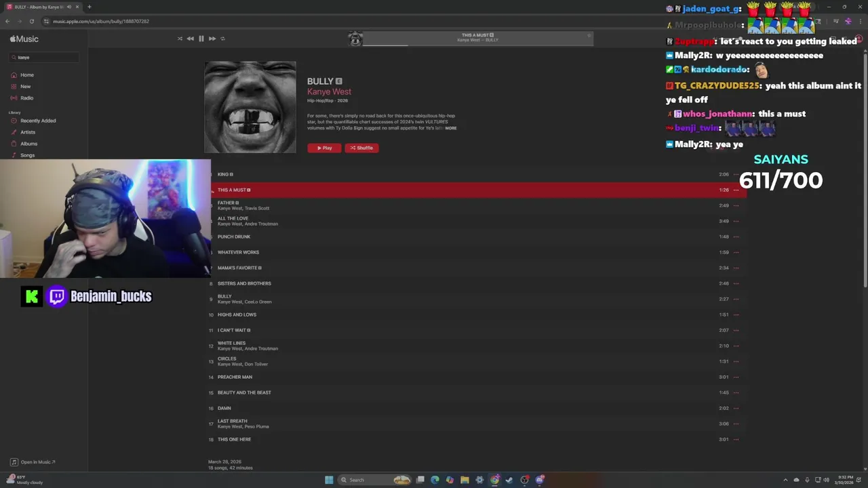
Task: Favorite the now-playing song with the star
Action: pyautogui.click(x=589, y=35)
